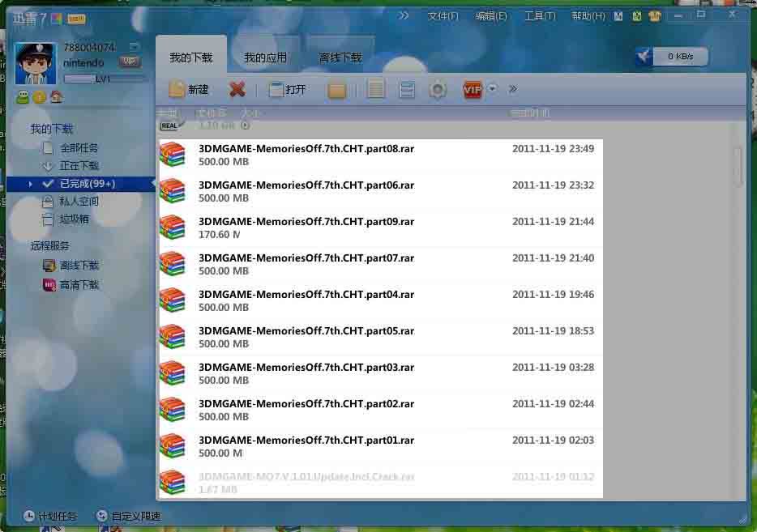Click the folder icon in toolbar
This screenshot has width=757, height=532.
coord(337,90)
